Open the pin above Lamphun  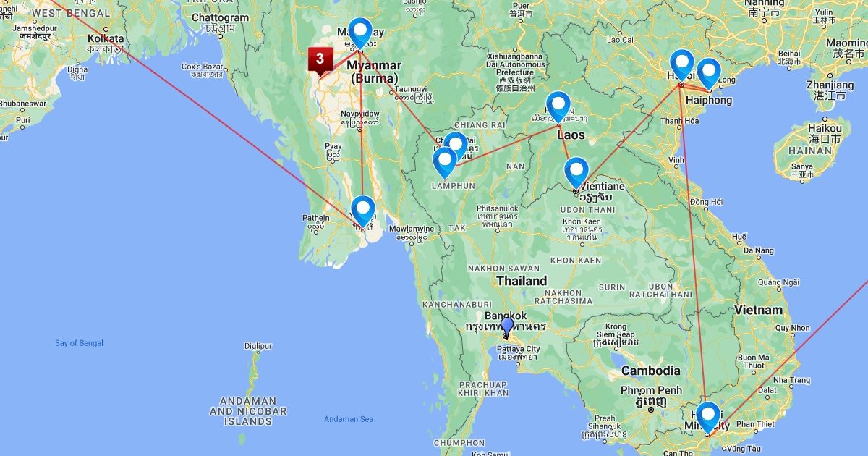445,162
